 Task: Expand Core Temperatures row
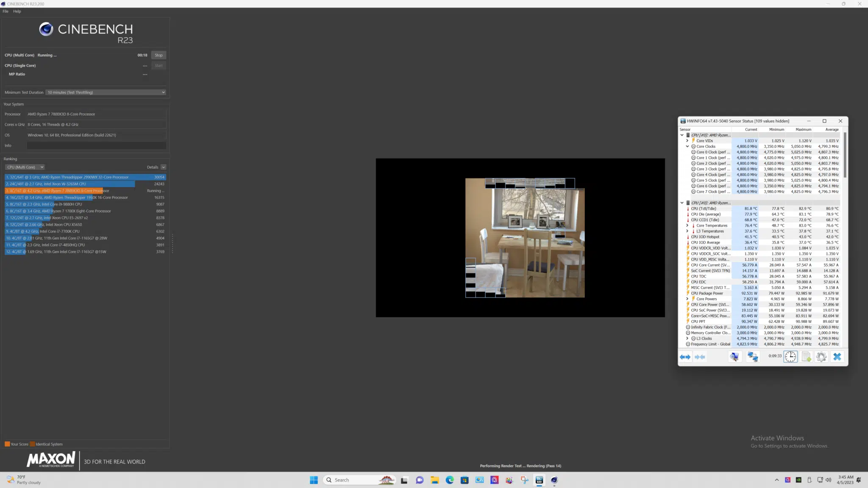(x=687, y=225)
